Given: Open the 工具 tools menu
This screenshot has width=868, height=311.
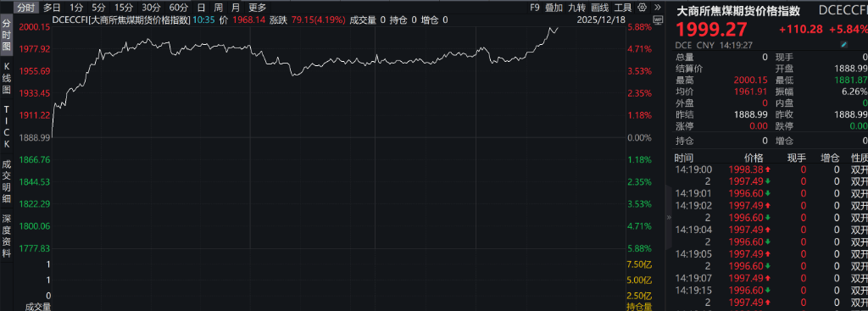Looking at the screenshot, I should (623, 8).
